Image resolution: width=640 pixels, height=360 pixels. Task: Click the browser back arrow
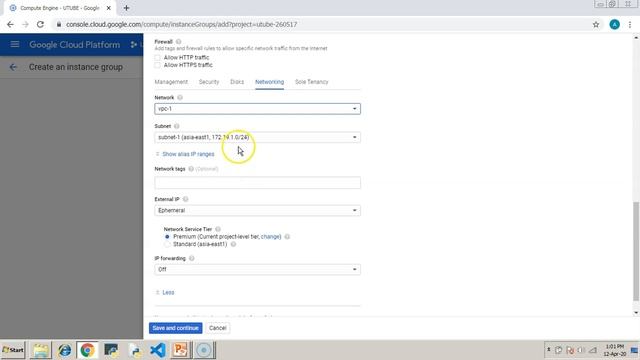click(10, 24)
